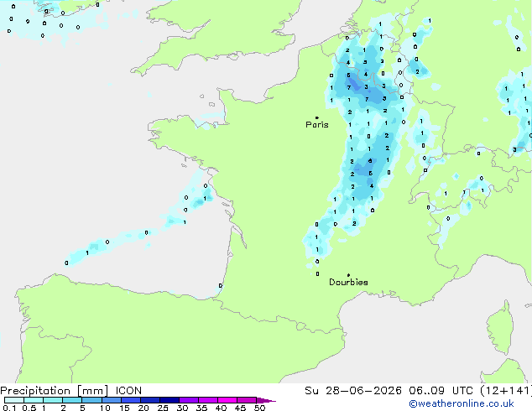Pick the 35–40 mm legend swatch
The width and height of the screenshot is (532, 411).
click(x=207, y=400)
